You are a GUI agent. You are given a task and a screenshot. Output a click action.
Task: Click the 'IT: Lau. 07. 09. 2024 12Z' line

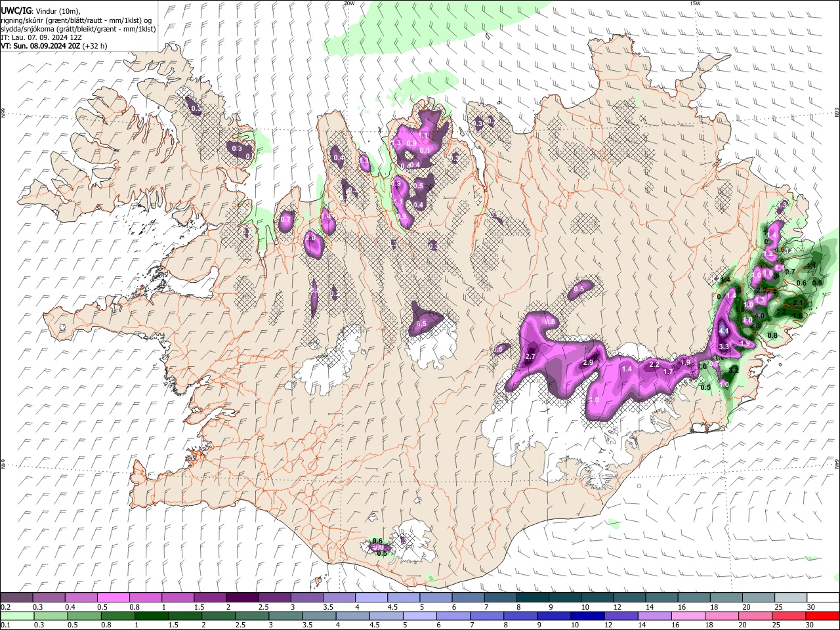tap(41, 37)
